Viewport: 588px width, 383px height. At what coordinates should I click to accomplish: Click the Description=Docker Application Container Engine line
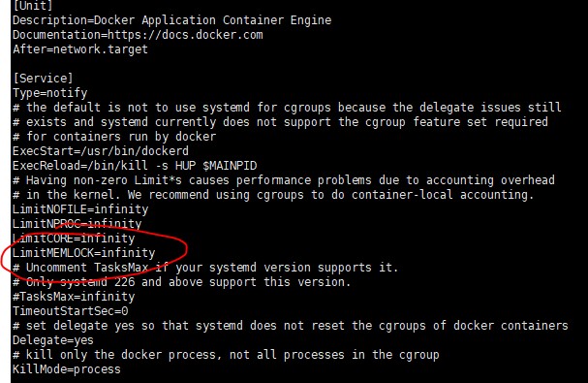coord(172,20)
